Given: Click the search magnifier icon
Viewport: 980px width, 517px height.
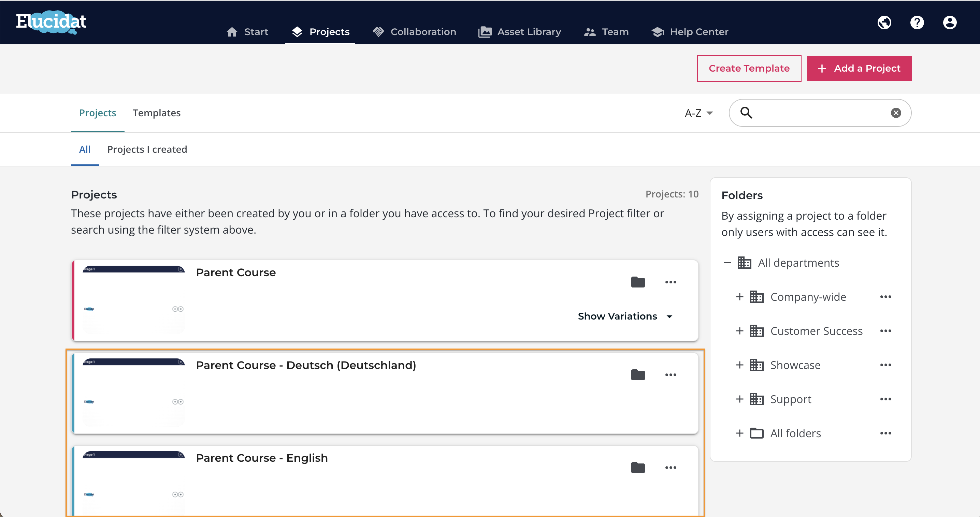Looking at the screenshot, I should pyautogui.click(x=746, y=113).
